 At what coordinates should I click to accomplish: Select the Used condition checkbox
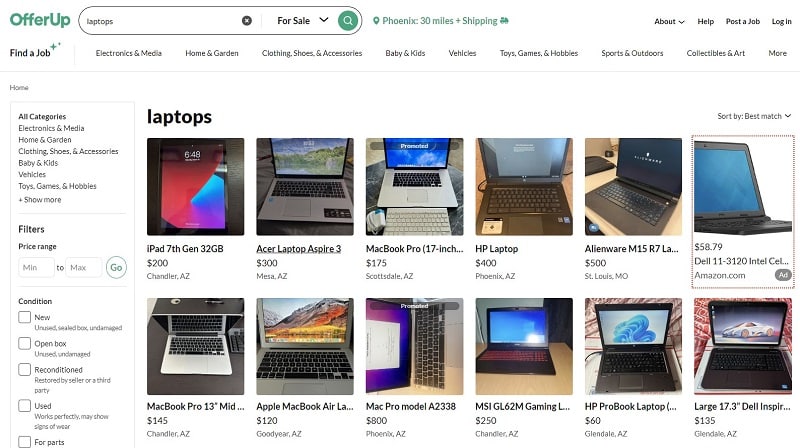point(24,406)
